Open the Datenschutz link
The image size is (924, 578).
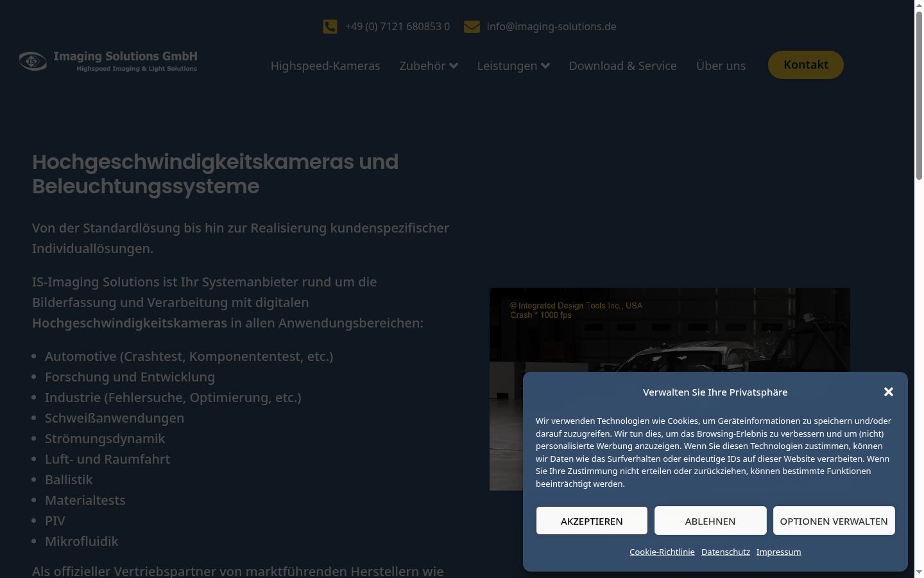point(726,552)
